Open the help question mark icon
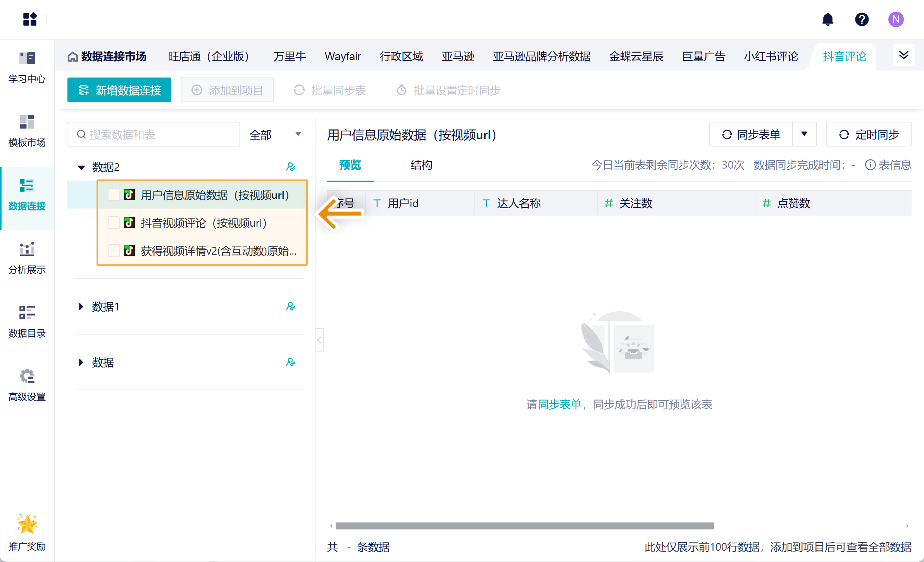924x562 pixels. 862,19
